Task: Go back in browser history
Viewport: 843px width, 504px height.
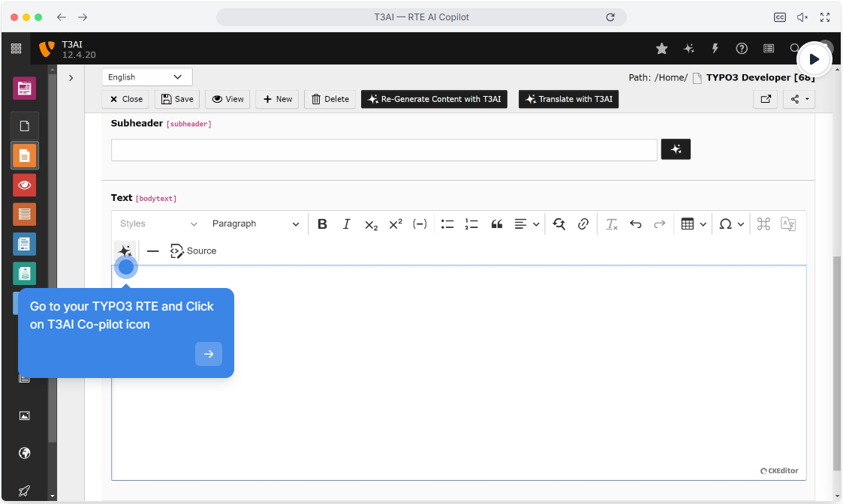Action: (62, 17)
